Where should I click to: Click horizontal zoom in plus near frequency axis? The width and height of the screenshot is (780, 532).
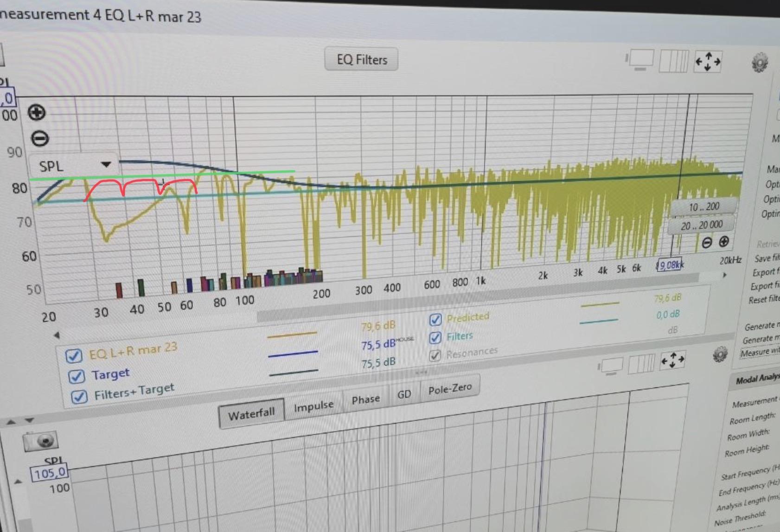click(x=724, y=241)
